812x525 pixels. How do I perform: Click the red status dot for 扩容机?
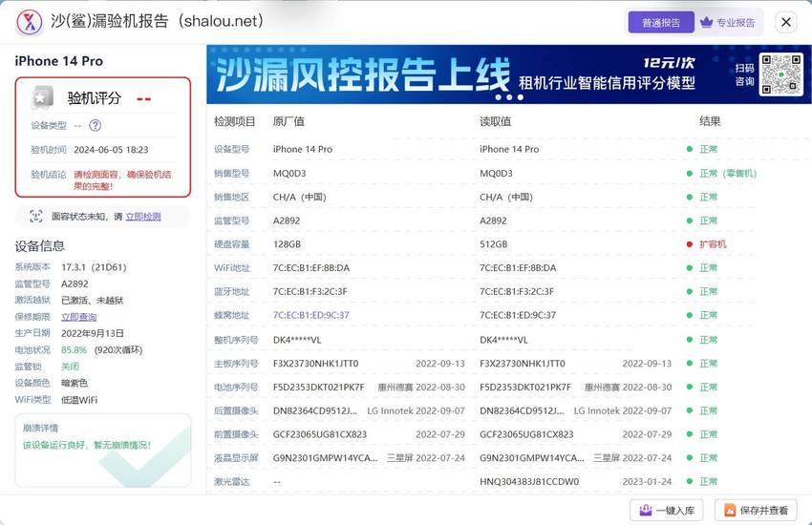690,244
